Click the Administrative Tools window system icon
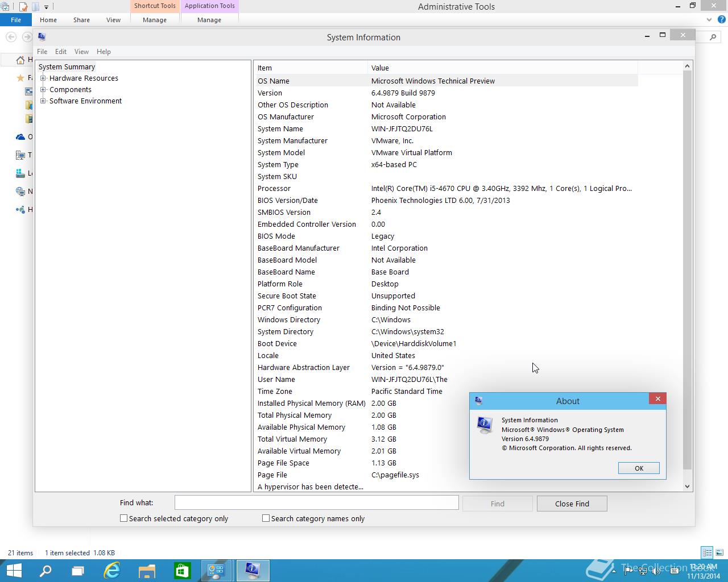Image resolution: width=728 pixels, height=582 pixels. pos(5,7)
